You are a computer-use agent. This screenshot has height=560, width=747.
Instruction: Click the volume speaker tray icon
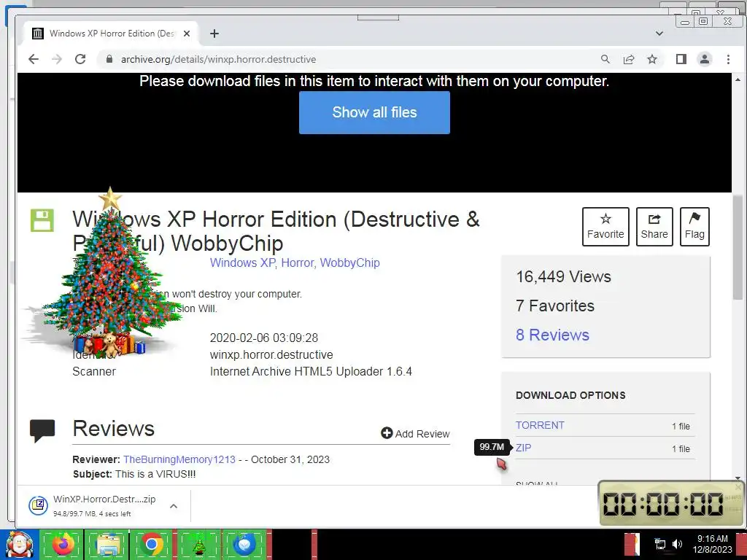[x=677, y=544]
